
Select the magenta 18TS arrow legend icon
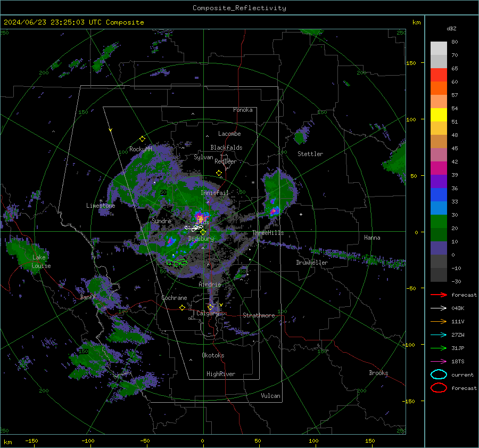[x=439, y=362]
